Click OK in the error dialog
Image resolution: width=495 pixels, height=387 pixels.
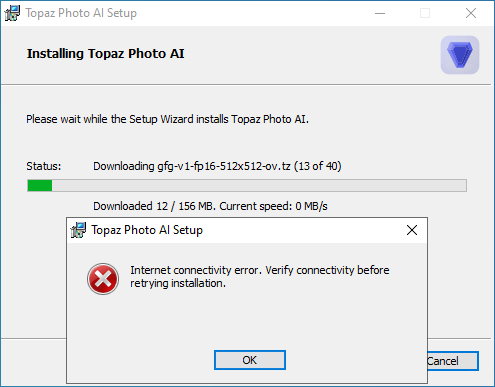tap(250, 360)
